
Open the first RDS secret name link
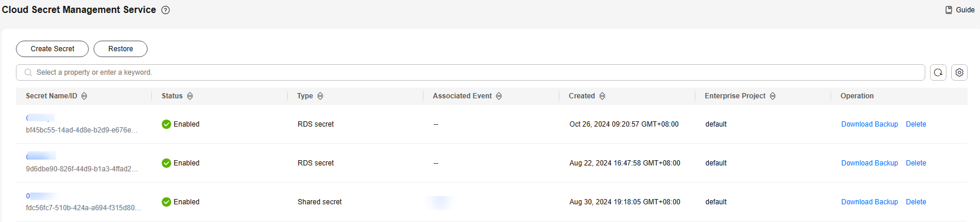coord(38,118)
